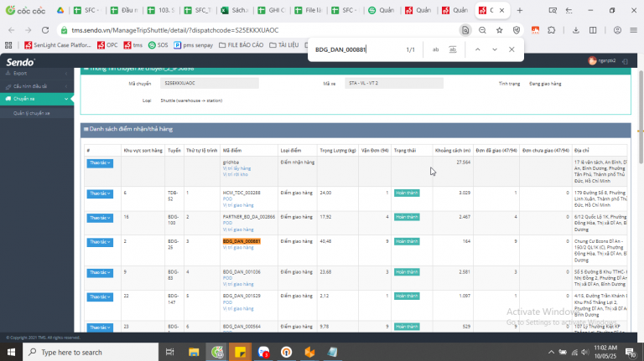The width and height of the screenshot is (644, 361).
Task: Open the browser shield protection icon
Action: tap(517, 30)
